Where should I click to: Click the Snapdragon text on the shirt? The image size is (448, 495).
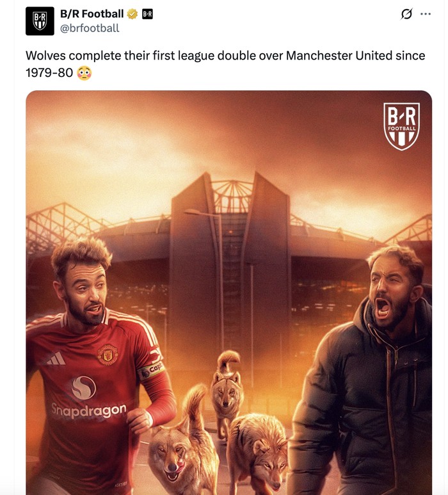coord(89,410)
